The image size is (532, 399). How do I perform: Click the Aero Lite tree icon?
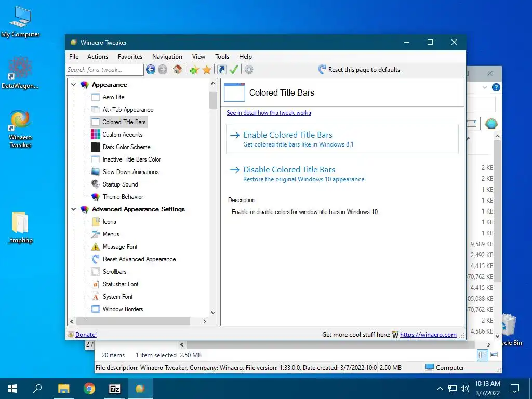click(x=96, y=97)
